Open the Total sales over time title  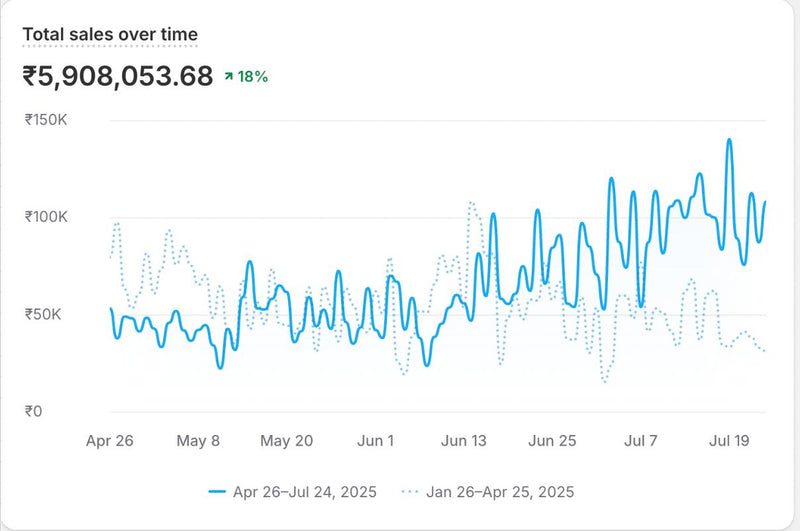click(110, 35)
